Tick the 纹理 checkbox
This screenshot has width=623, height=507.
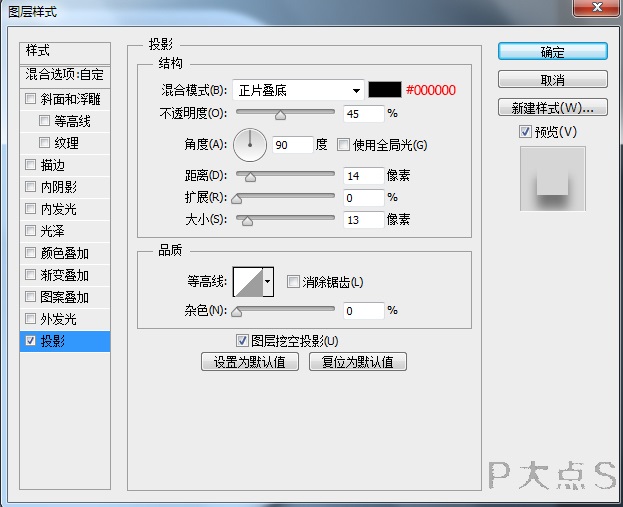(44, 142)
